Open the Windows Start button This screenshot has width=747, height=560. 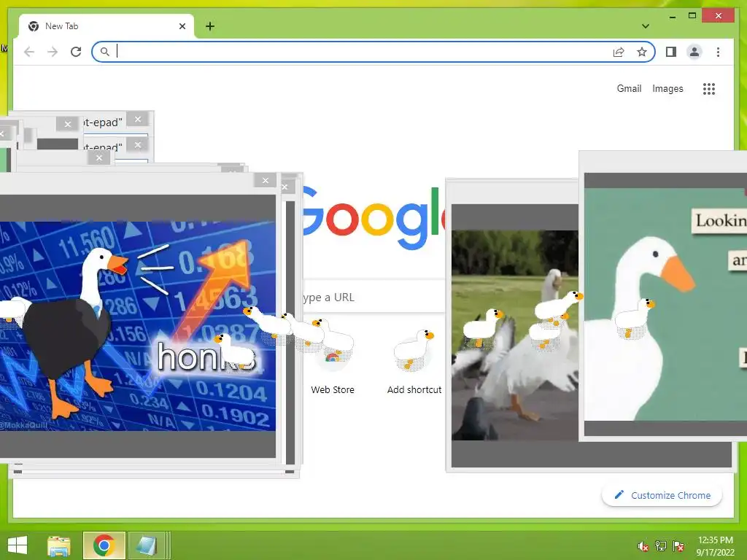tap(18, 545)
